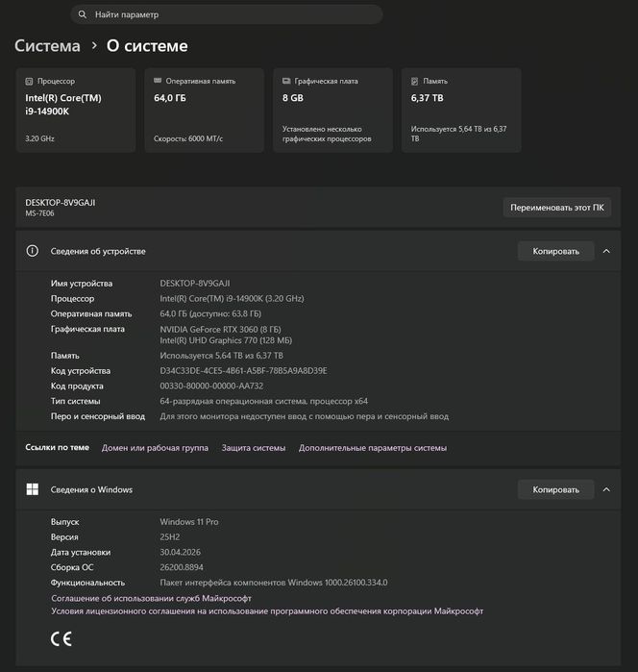The height and width of the screenshot is (672, 638).
Task: Click device name value 'DESKTOP-8V9GAJI' in device info
Action: click(195, 284)
